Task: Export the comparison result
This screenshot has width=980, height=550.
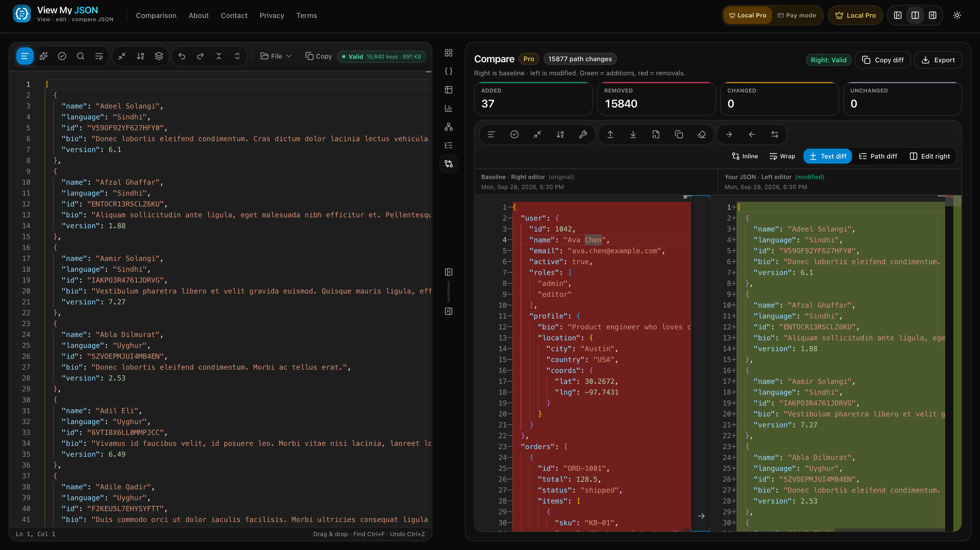Action: click(938, 60)
